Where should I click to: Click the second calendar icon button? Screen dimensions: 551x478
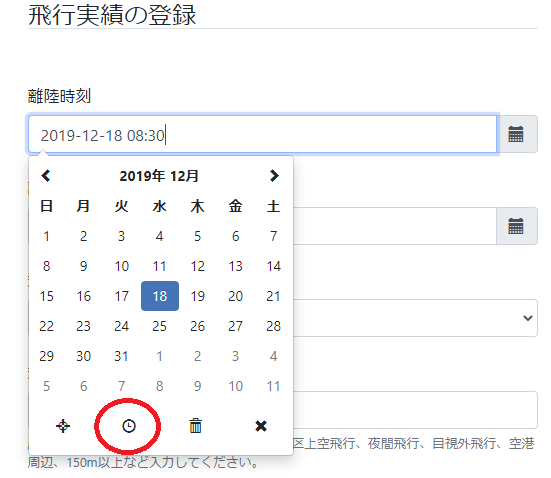517,226
